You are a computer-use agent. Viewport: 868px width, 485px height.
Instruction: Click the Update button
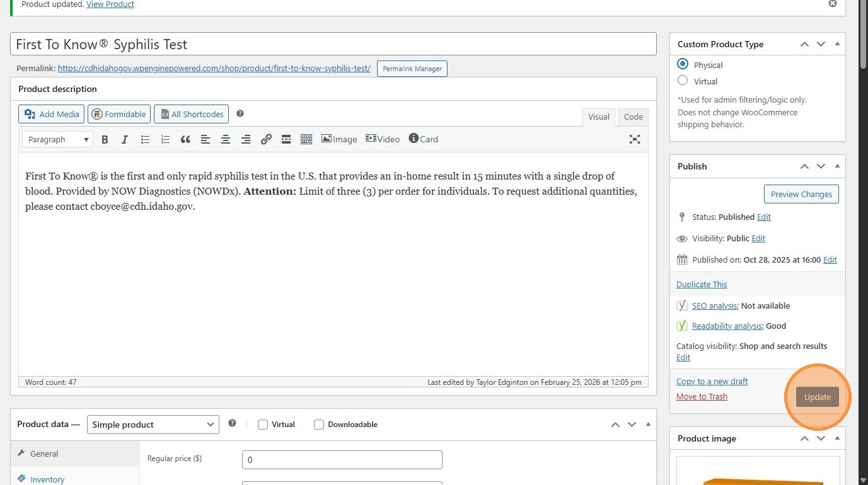[x=818, y=397]
